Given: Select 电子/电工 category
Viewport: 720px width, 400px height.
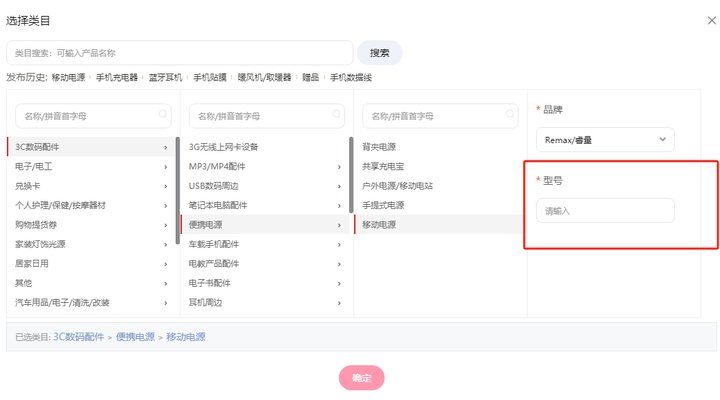Looking at the screenshot, I should (91, 166).
